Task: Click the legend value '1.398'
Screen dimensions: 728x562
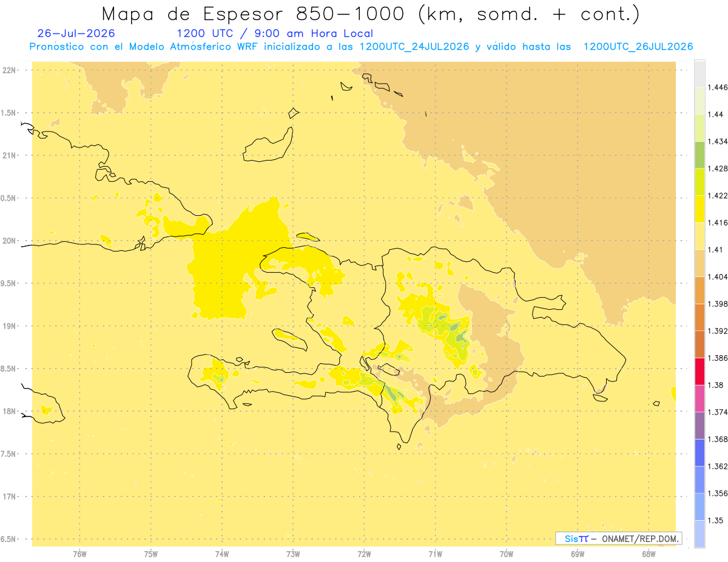Action: (x=718, y=304)
